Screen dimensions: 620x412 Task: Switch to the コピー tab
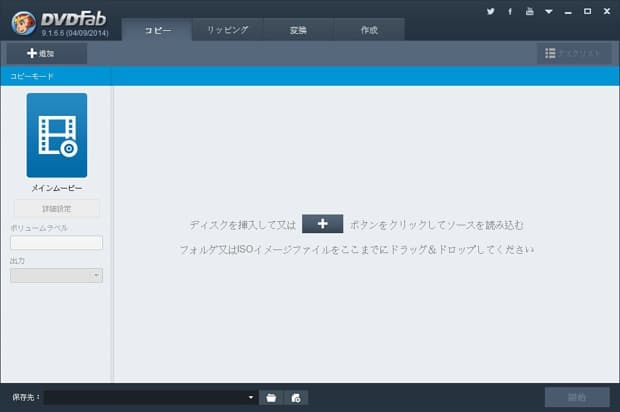pyautogui.click(x=157, y=30)
